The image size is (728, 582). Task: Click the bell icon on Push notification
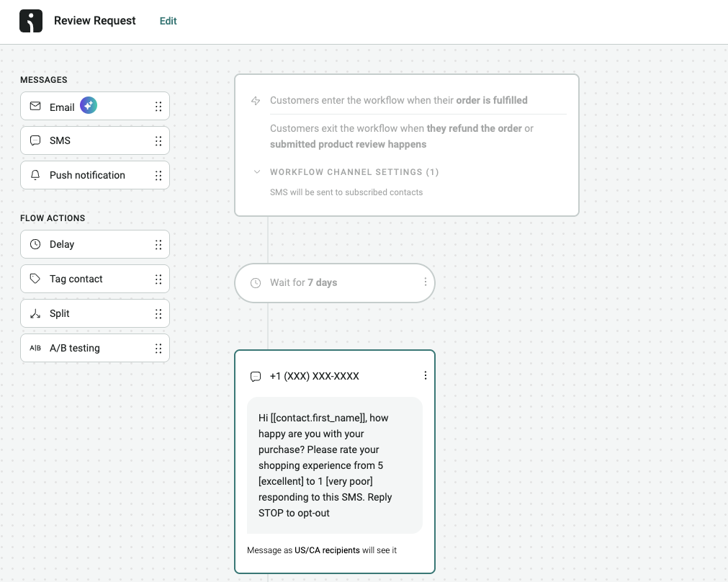[35, 174]
